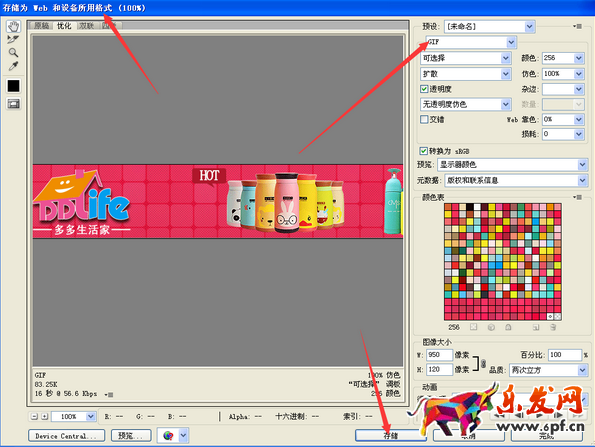
Task: Toggle slices visibility icon
Action: tap(13, 104)
